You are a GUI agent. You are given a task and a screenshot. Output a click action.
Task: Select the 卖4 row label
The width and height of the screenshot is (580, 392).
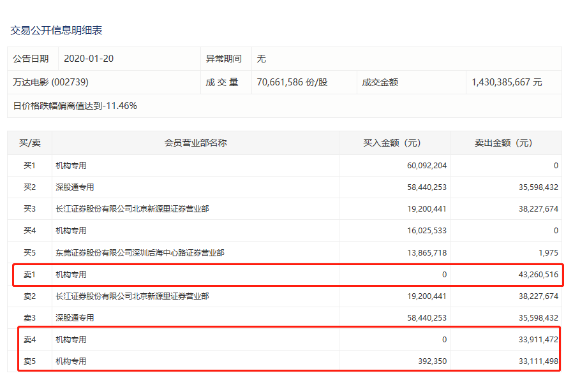tap(29, 340)
